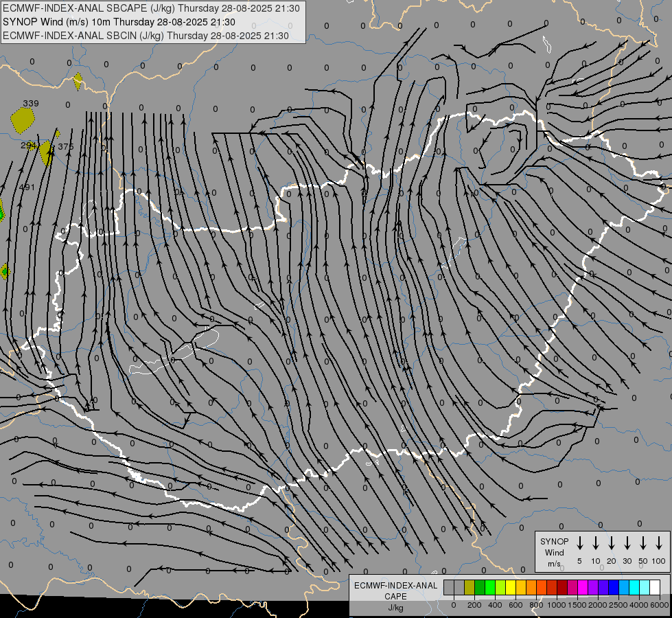Select the dark red CAPE swatch above 1000

click(x=562, y=587)
